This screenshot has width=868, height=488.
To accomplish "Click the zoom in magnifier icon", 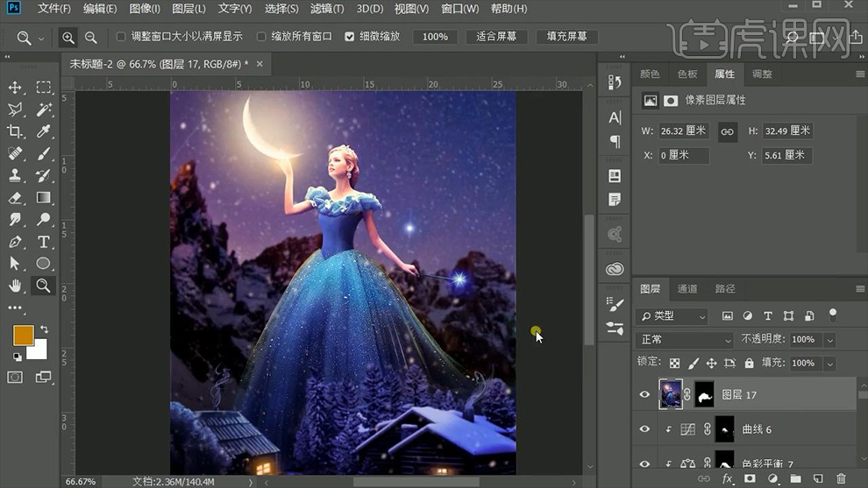I will click(x=68, y=38).
